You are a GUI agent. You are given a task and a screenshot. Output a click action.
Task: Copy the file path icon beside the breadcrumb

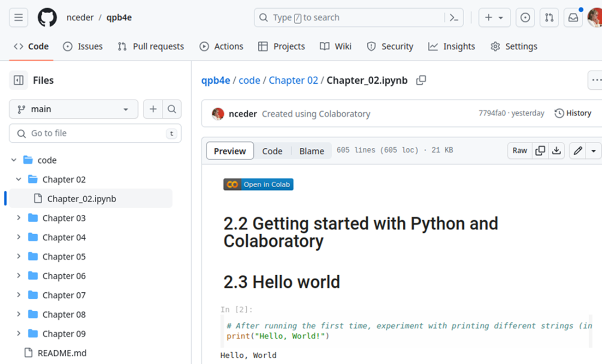coord(421,80)
